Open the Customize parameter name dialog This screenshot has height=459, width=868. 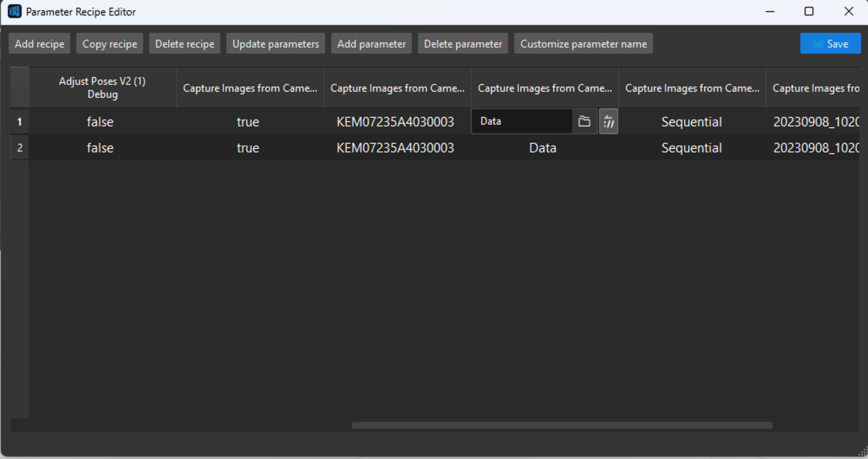[583, 43]
